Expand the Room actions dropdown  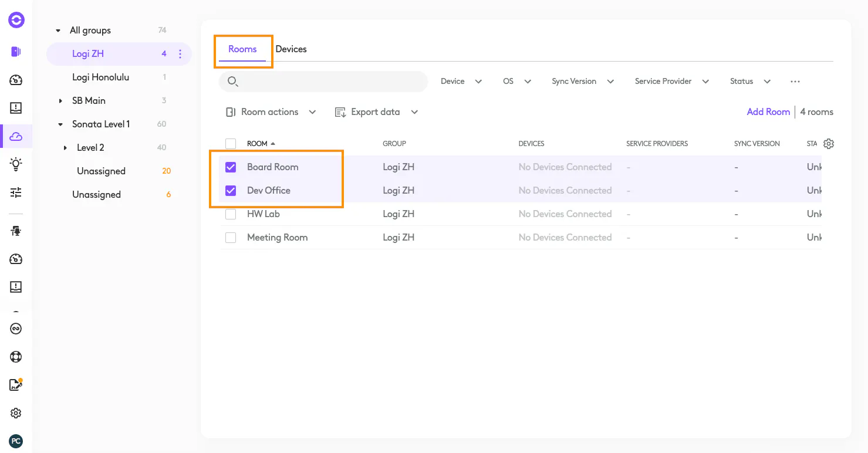pos(271,112)
